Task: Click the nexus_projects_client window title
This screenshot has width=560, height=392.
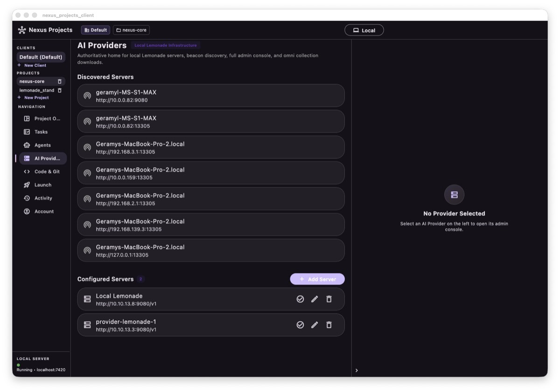Action: point(68,15)
